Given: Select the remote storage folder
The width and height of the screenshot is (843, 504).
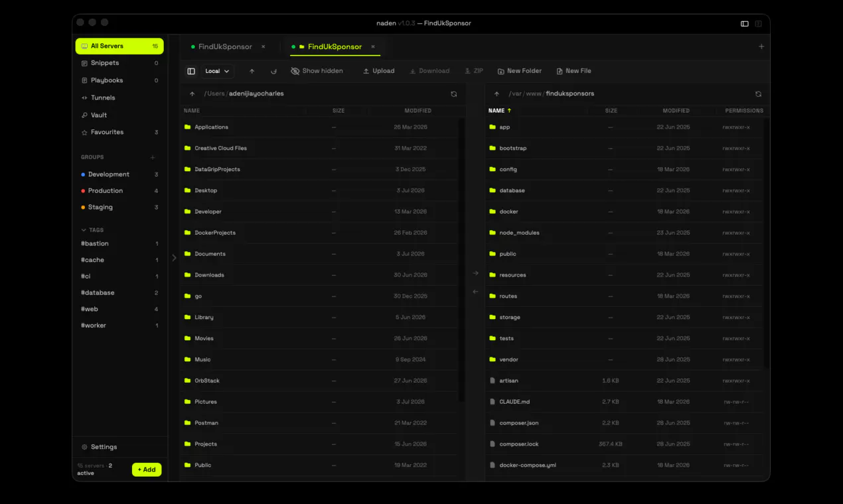Looking at the screenshot, I should click(x=624, y=317).
